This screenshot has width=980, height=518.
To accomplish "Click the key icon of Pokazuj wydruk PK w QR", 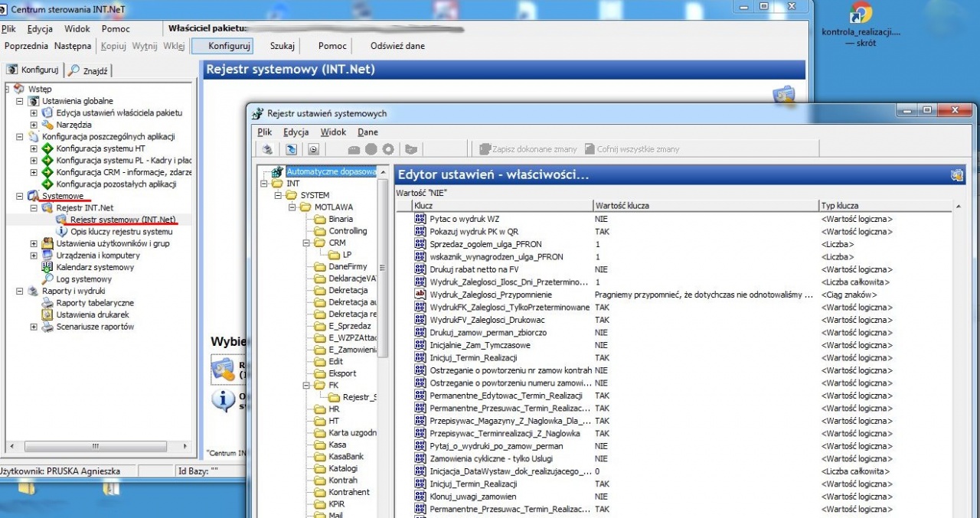I will coord(420,231).
